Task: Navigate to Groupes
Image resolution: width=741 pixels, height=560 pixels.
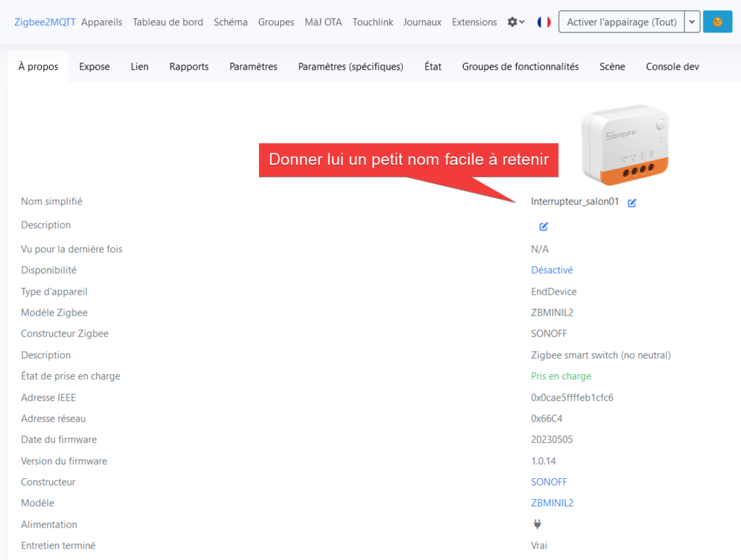Action: 276,22
